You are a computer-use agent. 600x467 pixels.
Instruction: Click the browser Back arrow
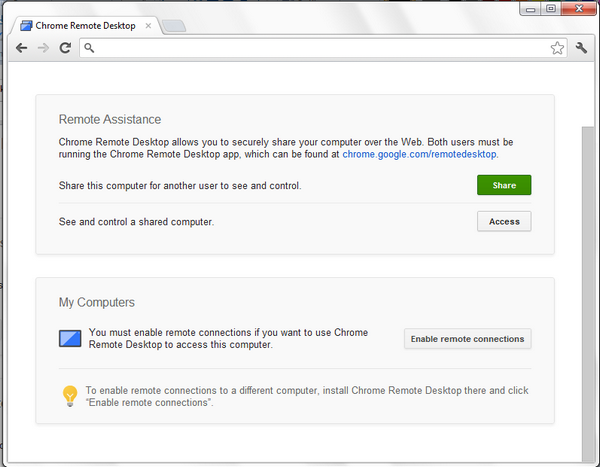point(21,47)
